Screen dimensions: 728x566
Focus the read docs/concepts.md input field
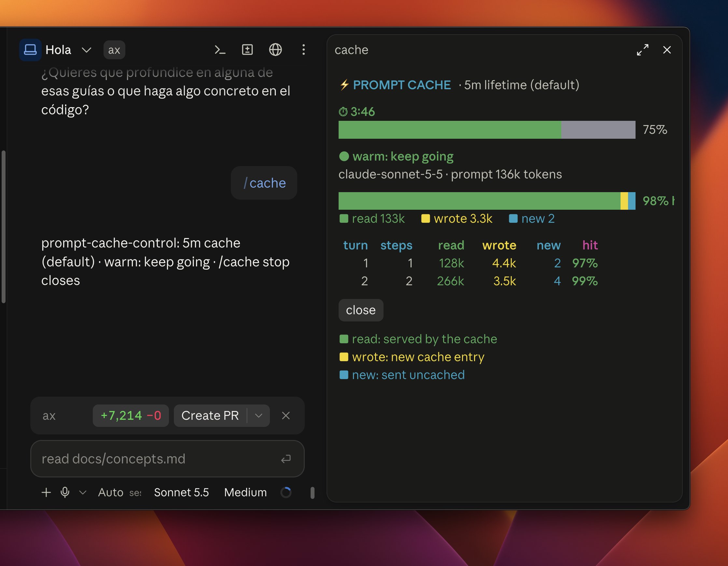[x=167, y=459]
